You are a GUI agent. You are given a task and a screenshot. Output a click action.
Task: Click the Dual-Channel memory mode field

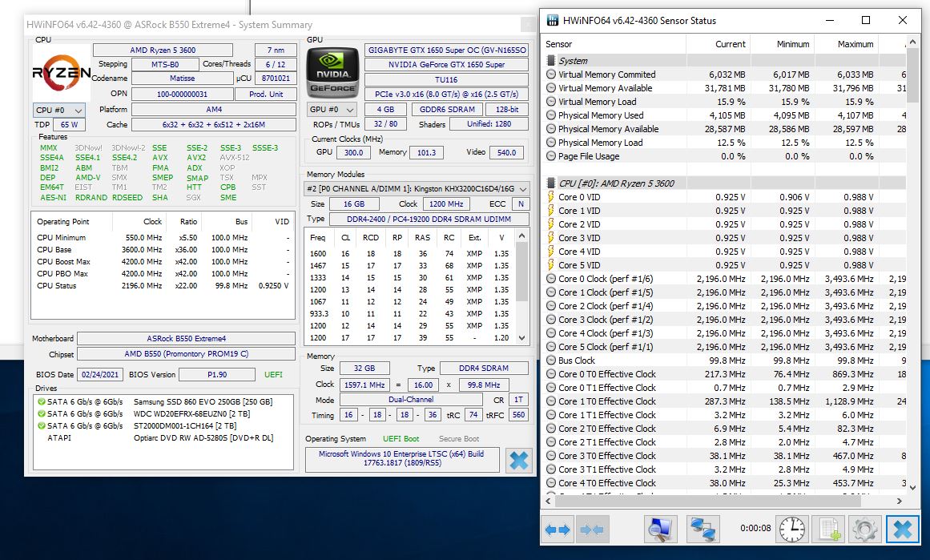point(411,400)
